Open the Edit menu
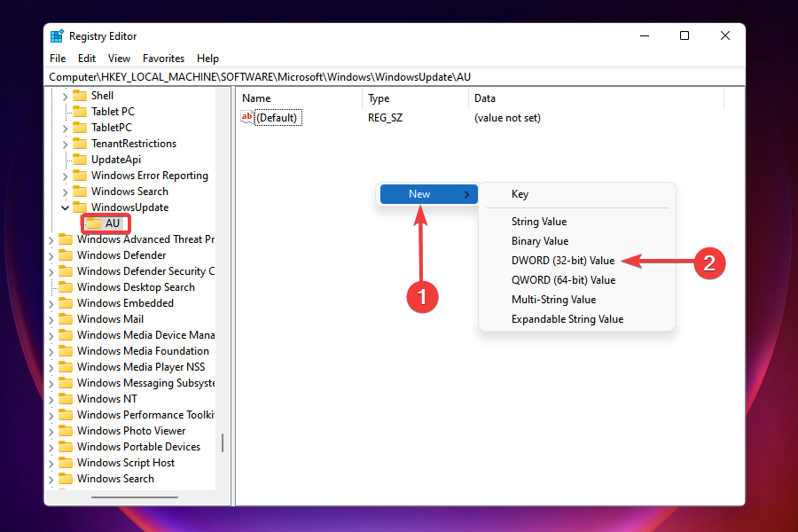The width and height of the screenshot is (798, 532). [x=87, y=59]
